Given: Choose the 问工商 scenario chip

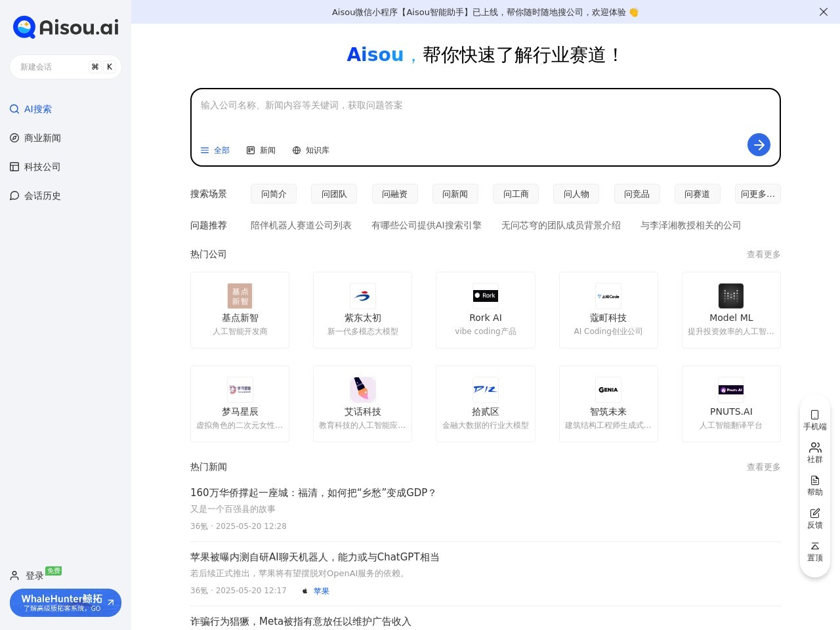Looking at the screenshot, I should [x=516, y=194].
